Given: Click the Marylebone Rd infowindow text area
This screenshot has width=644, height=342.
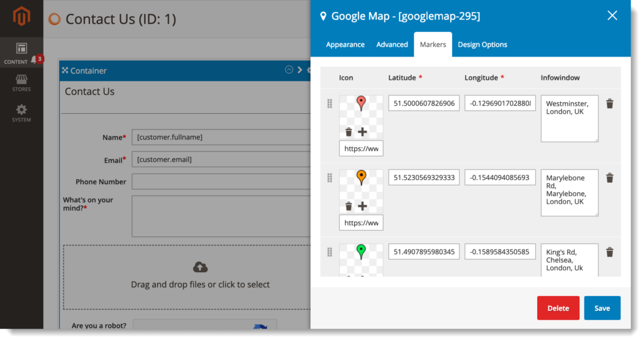Looking at the screenshot, I should 569,193.
